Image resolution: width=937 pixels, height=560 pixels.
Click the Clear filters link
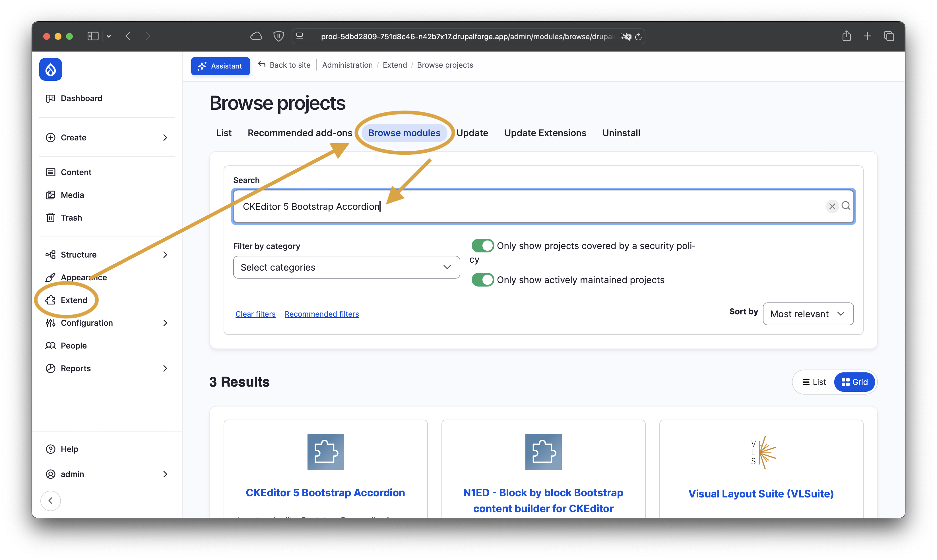coord(255,314)
